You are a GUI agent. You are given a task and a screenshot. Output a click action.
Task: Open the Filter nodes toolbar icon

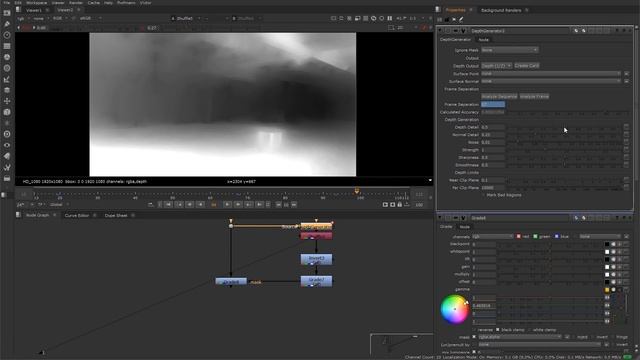coord(7,68)
